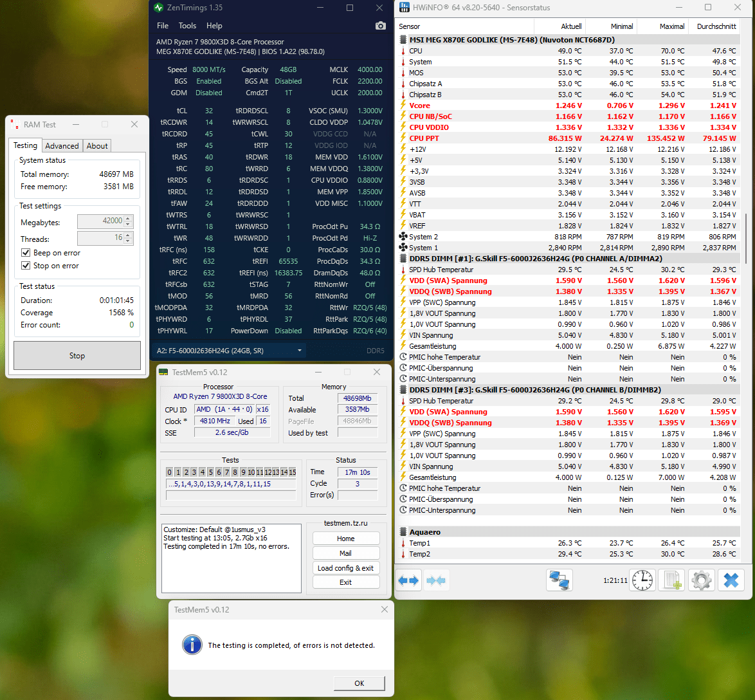Click the CPU PPT power bolt icon
Viewport: 755px width, 700px height.
403,138
